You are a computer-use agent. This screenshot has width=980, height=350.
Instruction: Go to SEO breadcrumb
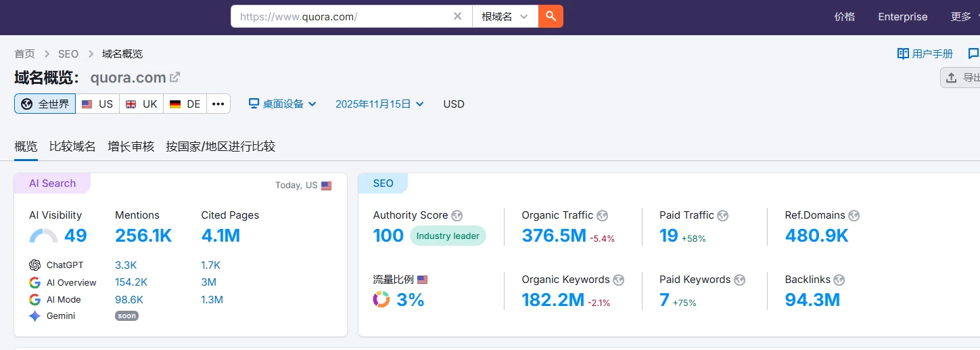point(68,53)
